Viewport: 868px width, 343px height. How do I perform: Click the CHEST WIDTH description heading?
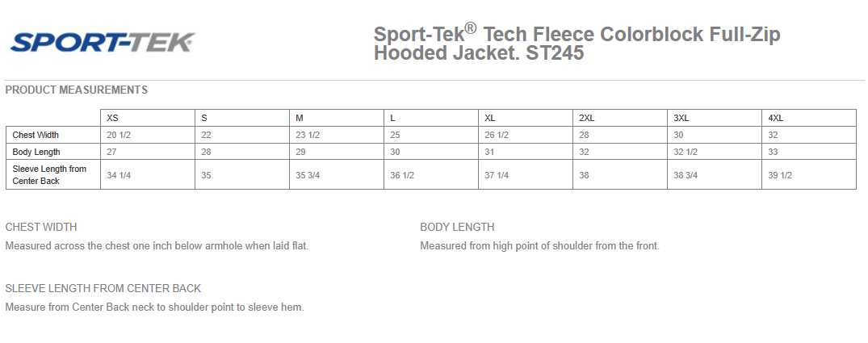click(x=41, y=227)
